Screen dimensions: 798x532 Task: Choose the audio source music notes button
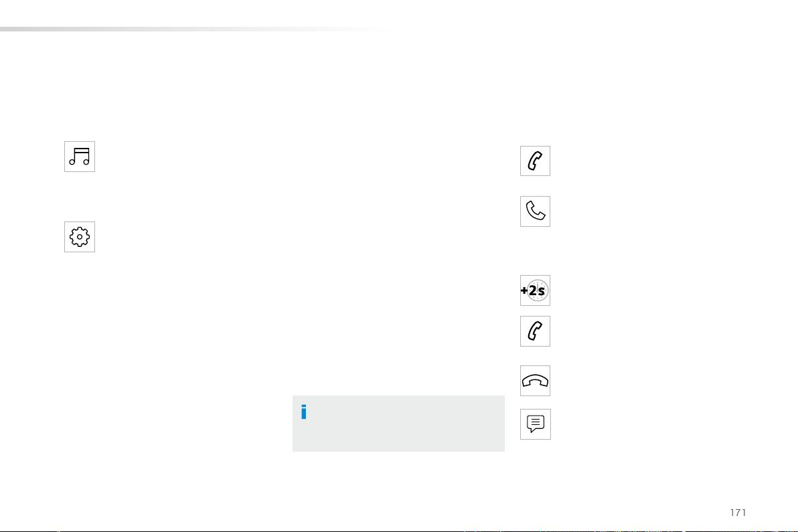coord(80,157)
